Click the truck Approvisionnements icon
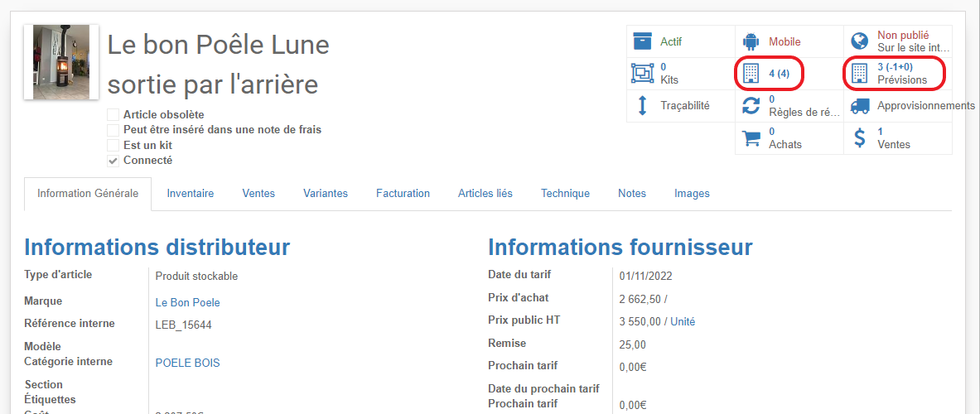Image resolution: width=980 pixels, height=414 pixels. pyautogui.click(x=860, y=106)
